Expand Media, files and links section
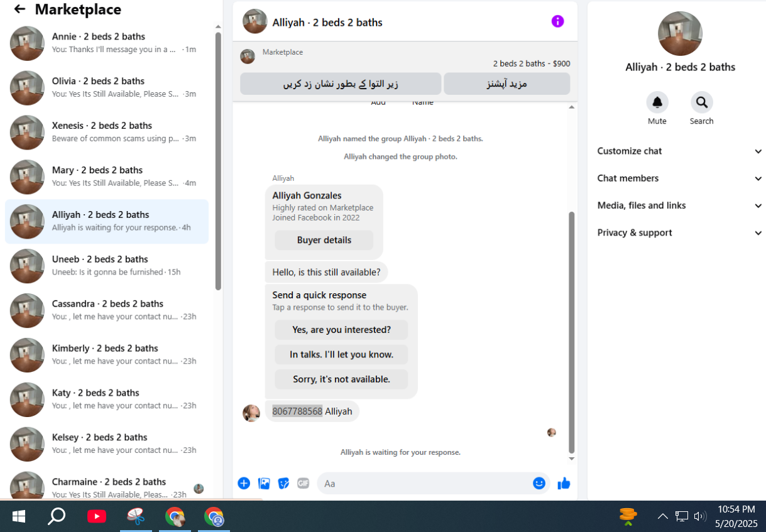Screen dimensions: 766x532 pyautogui.click(x=680, y=205)
